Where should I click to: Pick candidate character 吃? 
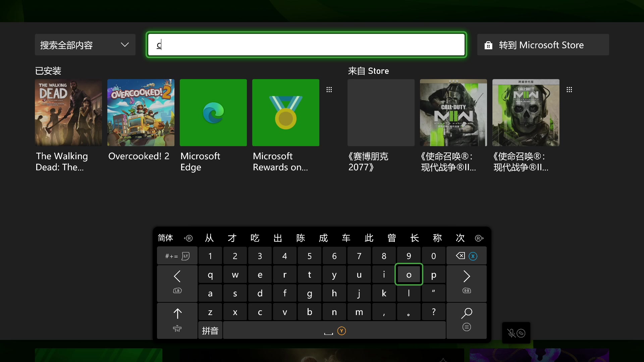tap(255, 238)
